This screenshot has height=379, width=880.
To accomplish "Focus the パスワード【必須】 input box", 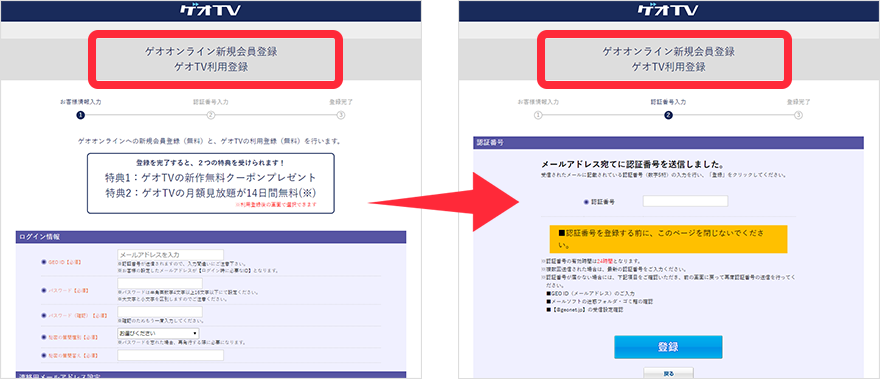I will pos(160,283).
